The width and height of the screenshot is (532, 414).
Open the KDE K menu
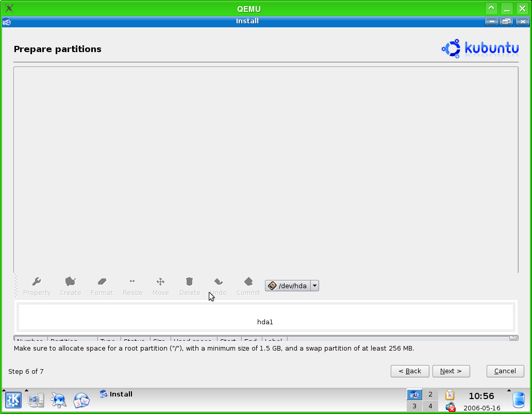[x=13, y=400]
